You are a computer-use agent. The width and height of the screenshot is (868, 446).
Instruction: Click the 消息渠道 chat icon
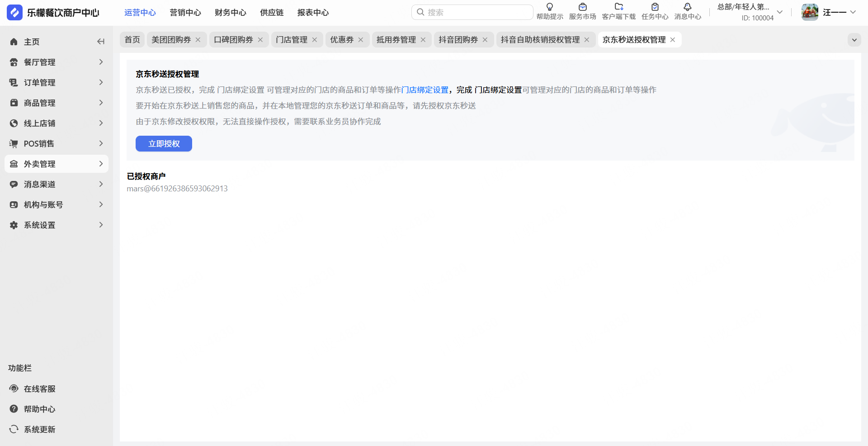pos(14,184)
